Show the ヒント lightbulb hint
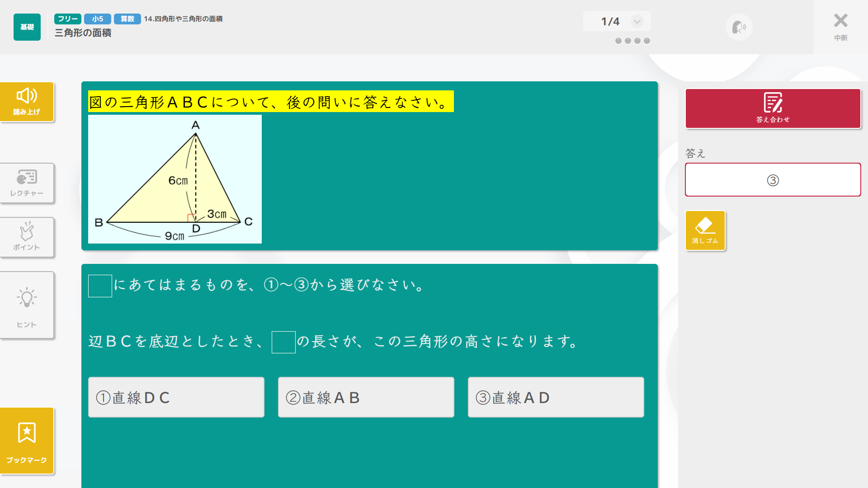The width and height of the screenshot is (868, 488). tap(27, 305)
